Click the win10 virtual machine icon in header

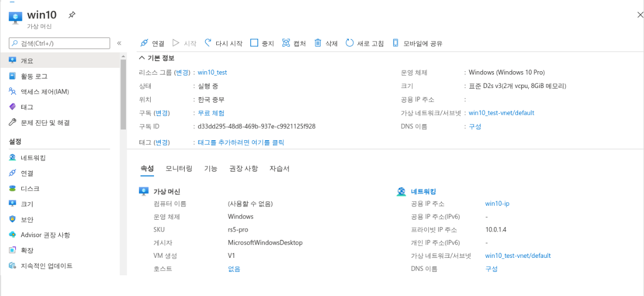tap(16, 18)
